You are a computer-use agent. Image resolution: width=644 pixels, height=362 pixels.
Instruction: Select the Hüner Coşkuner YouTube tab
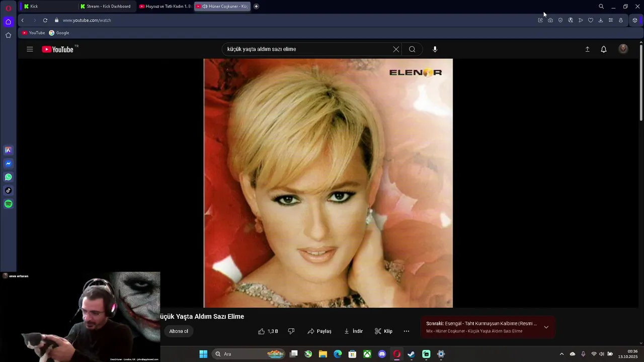223,7
